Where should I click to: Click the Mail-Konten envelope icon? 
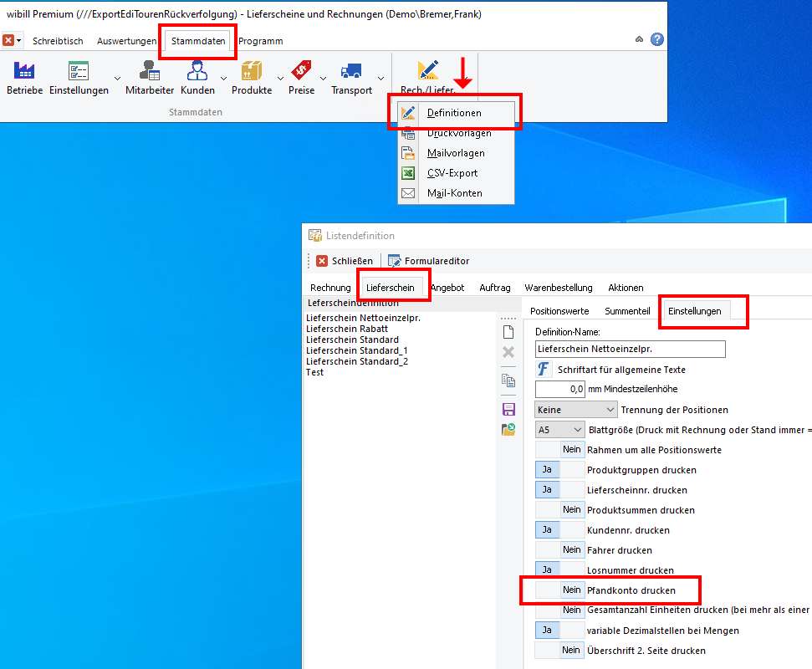tap(408, 193)
